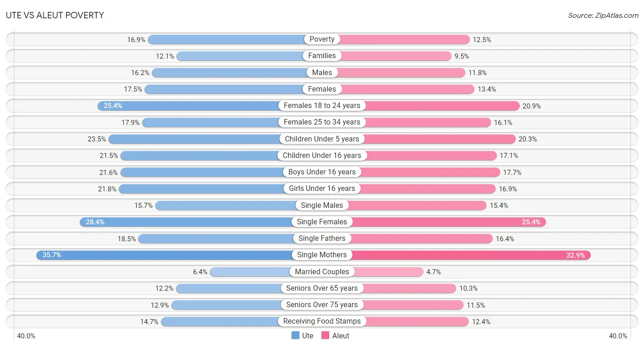Click the blue Ute legend swatch

295,336
